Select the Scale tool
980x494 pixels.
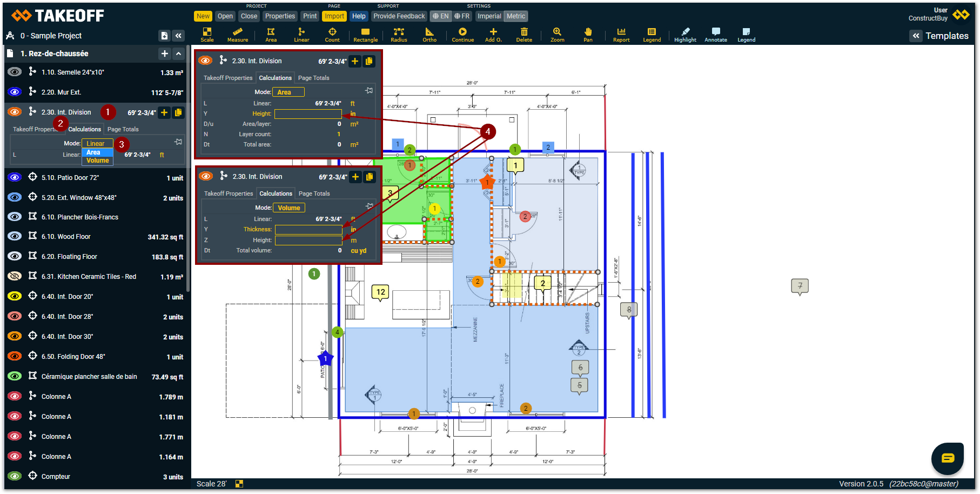207,35
